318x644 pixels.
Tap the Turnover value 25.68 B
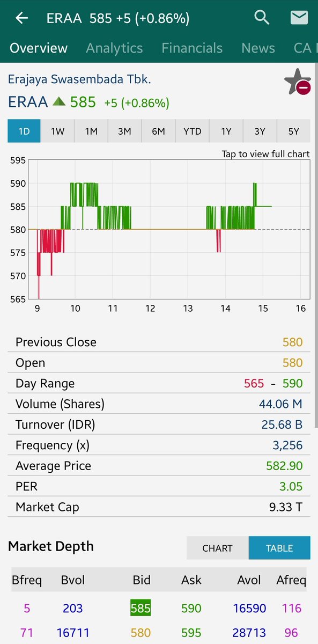click(282, 425)
